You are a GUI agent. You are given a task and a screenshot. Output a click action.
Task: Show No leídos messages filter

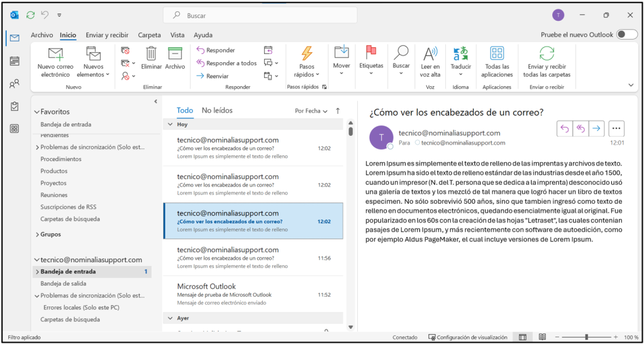coord(217,111)
